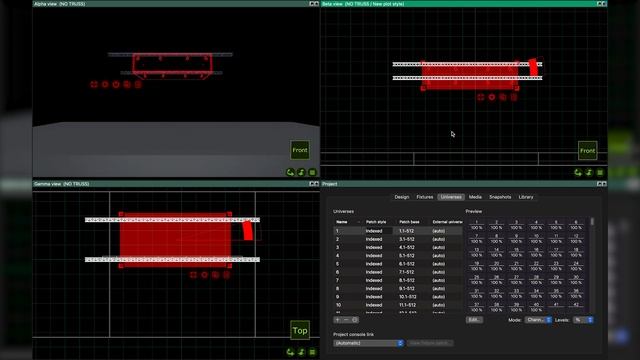Open Patch style Indexed for universe 1
Image resolution: width=640 pixels, height=360 pixels.
[373, 231]
